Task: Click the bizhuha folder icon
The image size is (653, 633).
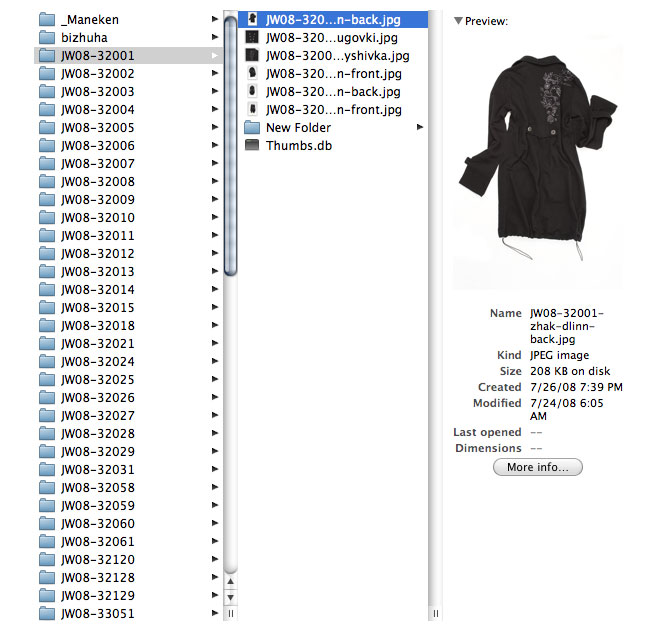Action: 46,38
